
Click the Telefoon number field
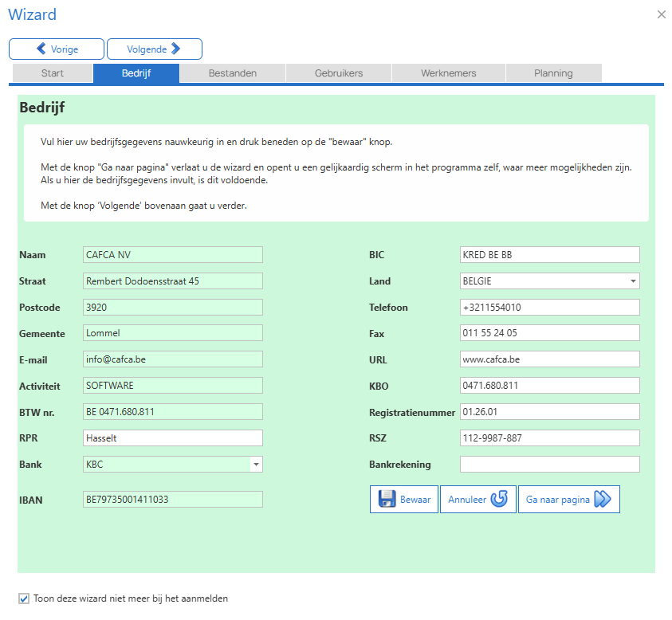[550, 308]
